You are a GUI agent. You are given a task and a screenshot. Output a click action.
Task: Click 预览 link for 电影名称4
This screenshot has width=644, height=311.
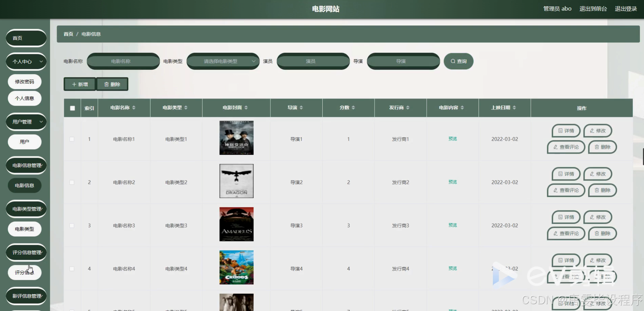[452, 268]
